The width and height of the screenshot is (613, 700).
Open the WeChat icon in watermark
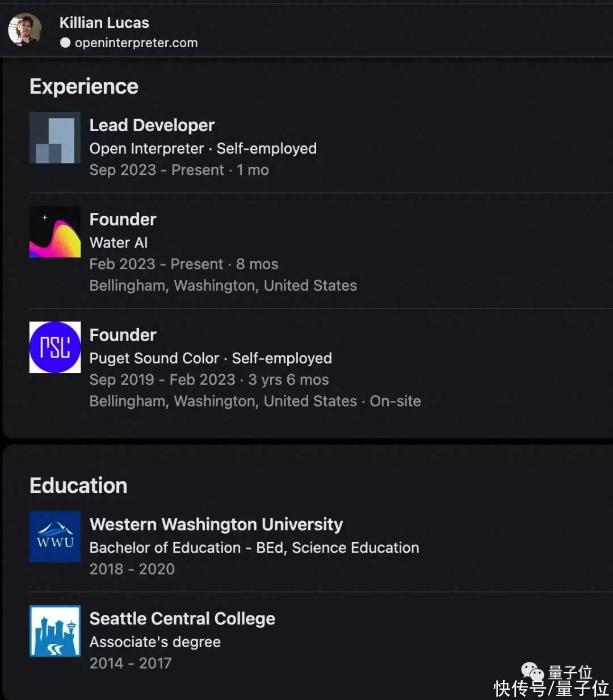click(533, 672)
